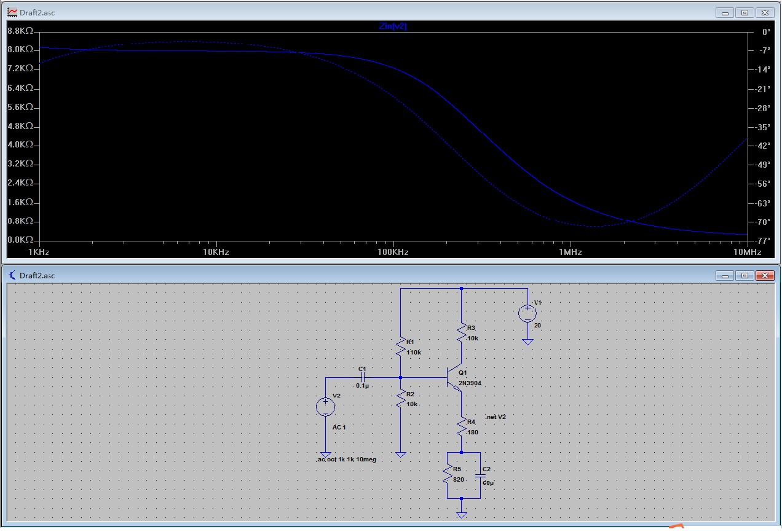Click the plot window Draft2.asc title bar
This screenshot has width=782, height=532.
(369, 12)
